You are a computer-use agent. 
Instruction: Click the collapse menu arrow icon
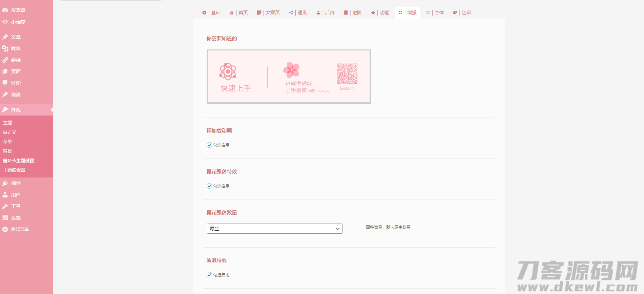tap(5, 229)
